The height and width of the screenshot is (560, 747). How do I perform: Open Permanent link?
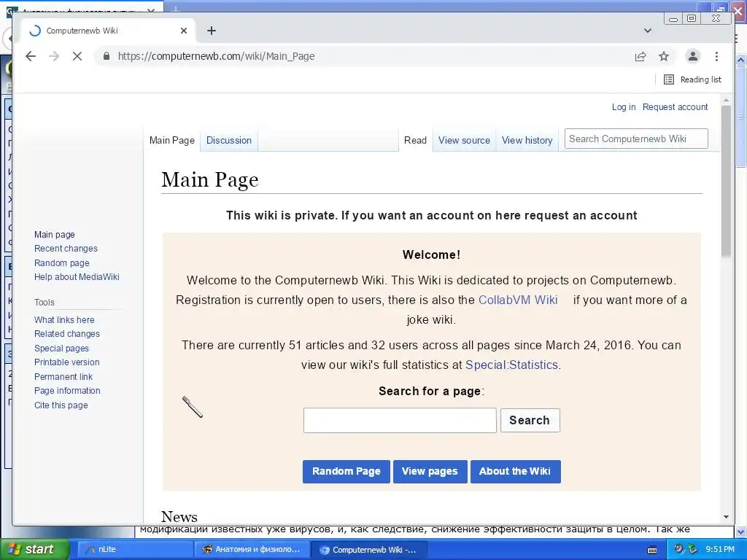click(63, 377)
